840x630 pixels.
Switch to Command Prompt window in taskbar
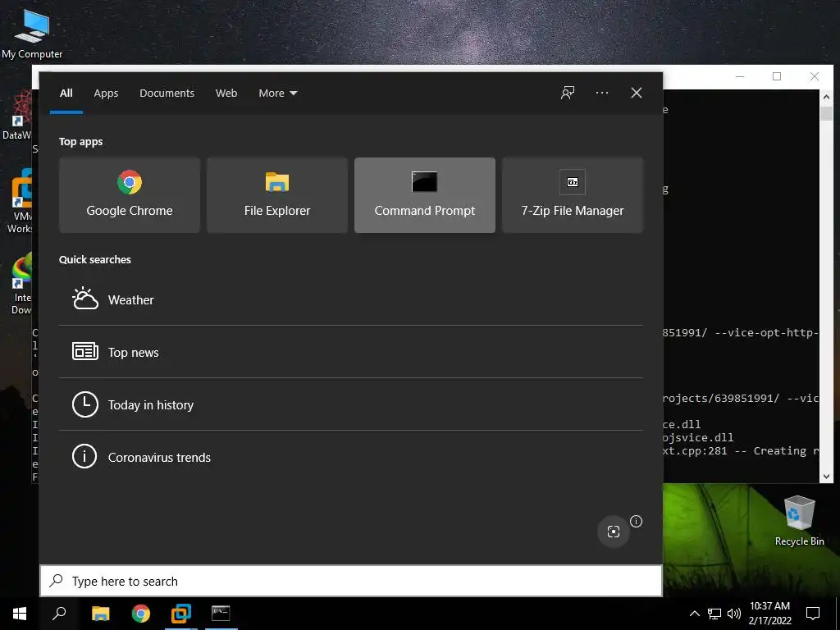click(x=221, y=614)
